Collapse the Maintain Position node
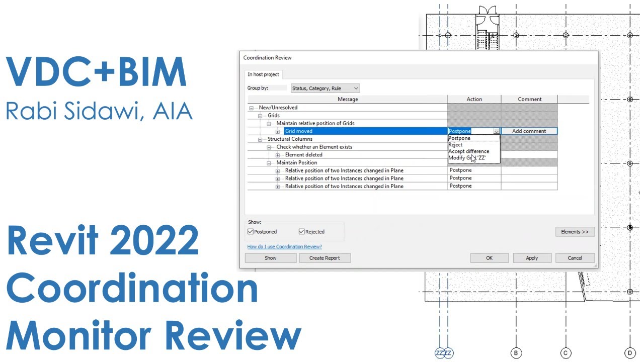644x362 pixels. [269, 163]
